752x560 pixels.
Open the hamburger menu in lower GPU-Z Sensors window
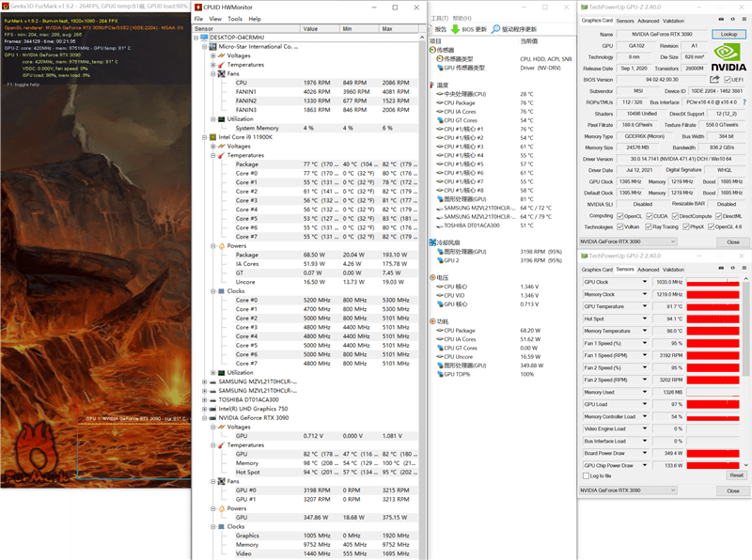click(x=744, y=268)
